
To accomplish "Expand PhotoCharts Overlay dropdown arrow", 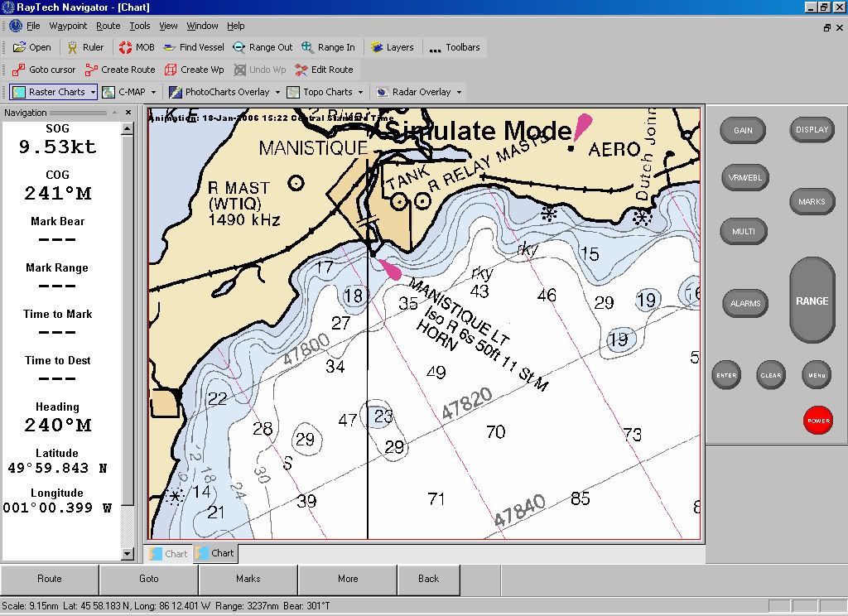I will point(277,93).
